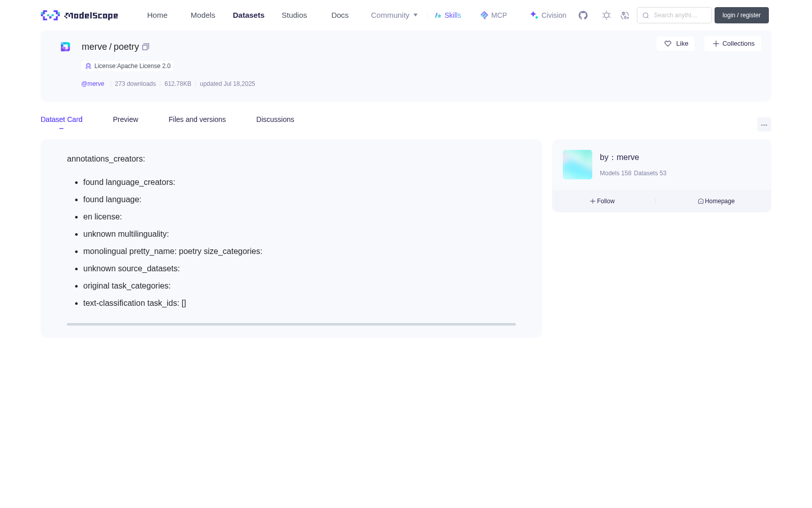
Task: Click the Datasets 53 count
Action: [x=650, y=173]
